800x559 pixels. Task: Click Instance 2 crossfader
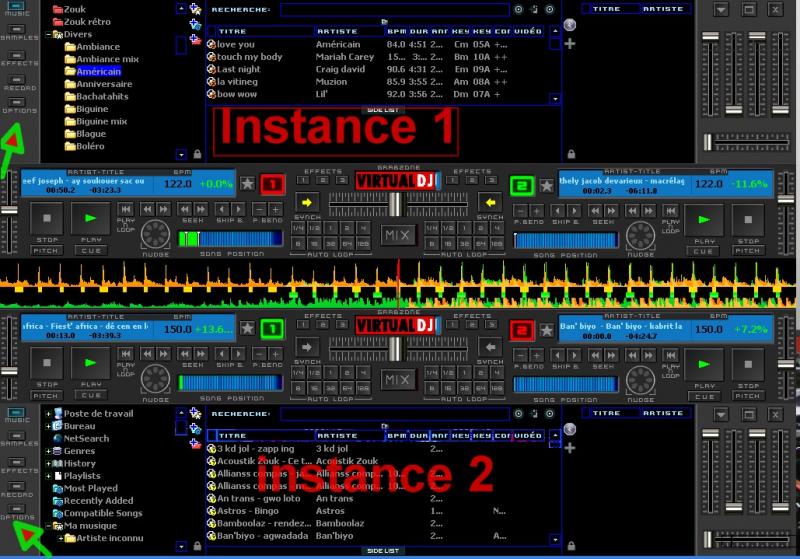tap(395, 349)
